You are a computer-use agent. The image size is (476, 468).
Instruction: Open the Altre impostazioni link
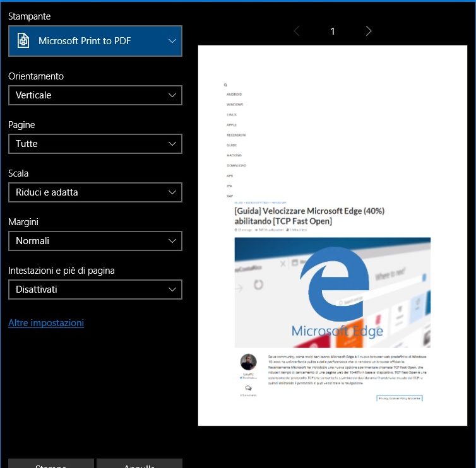point(46,323)
